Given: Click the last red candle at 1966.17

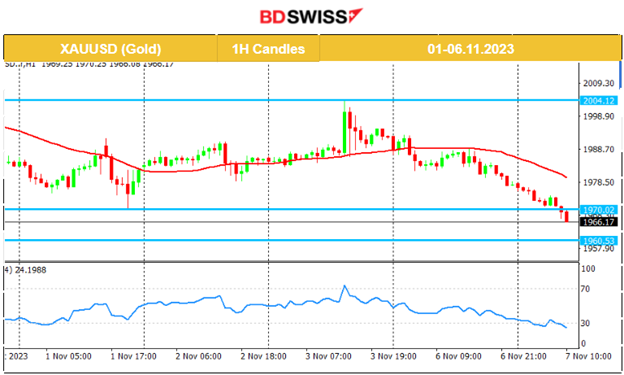Looking at the screenshot, I should 566,217.
